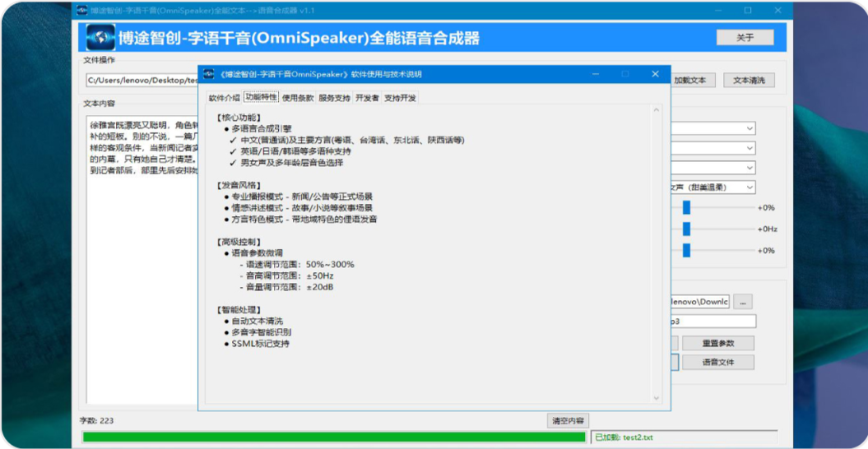The width and height of the screenshot is (868, 449).
Task: Maximize the main OmniSpeaker window
Action: pos(748,10)
